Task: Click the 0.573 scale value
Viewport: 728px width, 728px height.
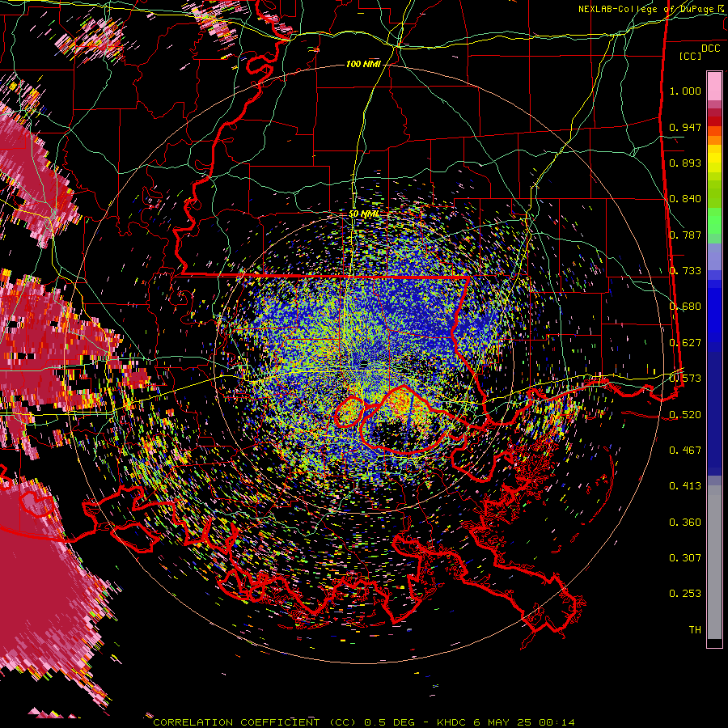Action: point(685,379)
